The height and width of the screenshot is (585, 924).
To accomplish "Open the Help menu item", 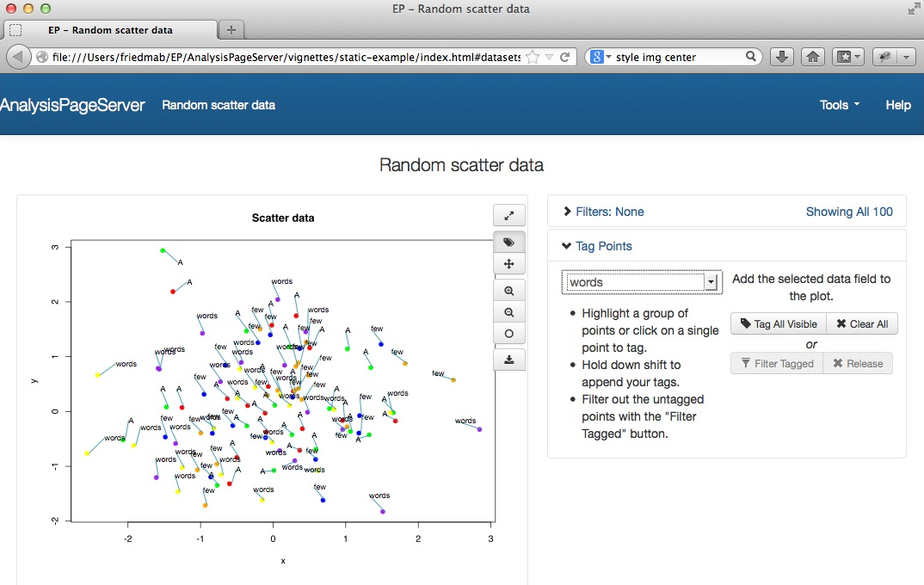I will click(897, 105).
